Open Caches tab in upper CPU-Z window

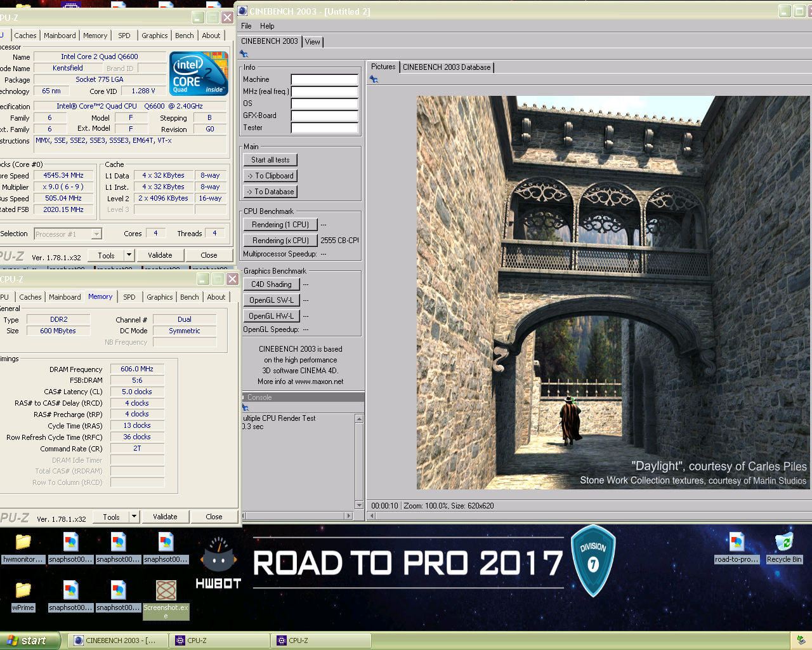[x=25, y=36]
